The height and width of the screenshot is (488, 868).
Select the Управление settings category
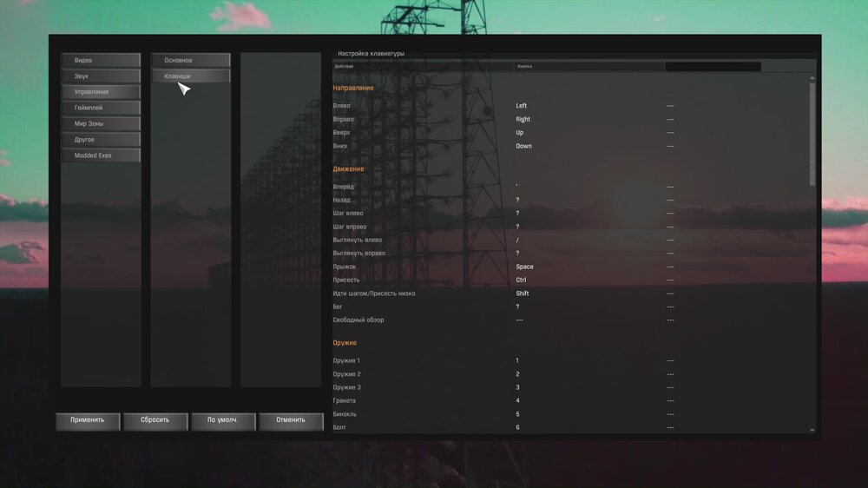[101, 92]
